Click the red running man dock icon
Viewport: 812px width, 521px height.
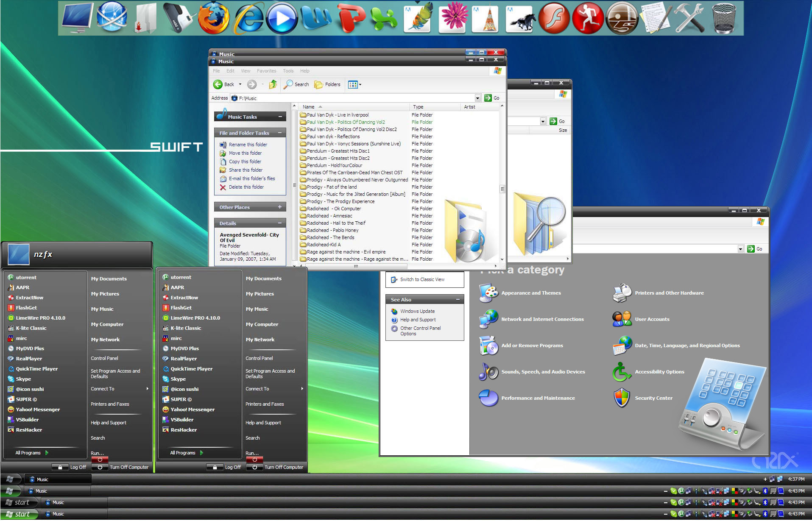click(588, 18)
